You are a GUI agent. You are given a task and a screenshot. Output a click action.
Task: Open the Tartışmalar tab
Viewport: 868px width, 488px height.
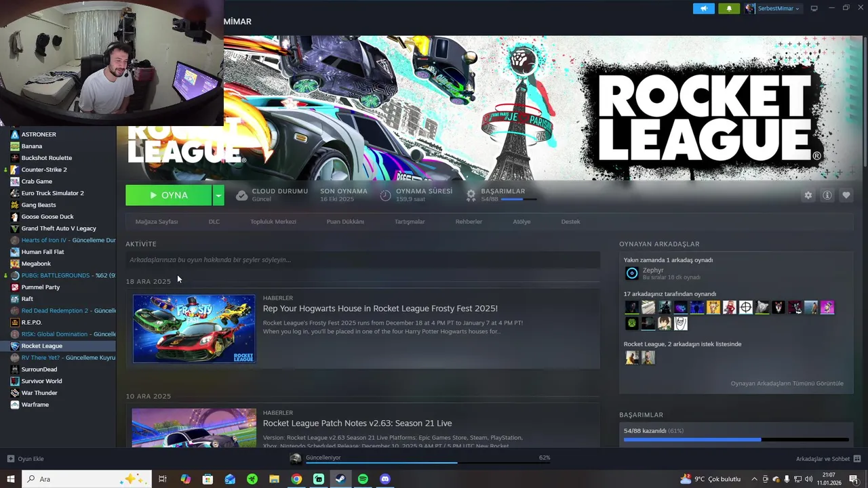(410, 222)
